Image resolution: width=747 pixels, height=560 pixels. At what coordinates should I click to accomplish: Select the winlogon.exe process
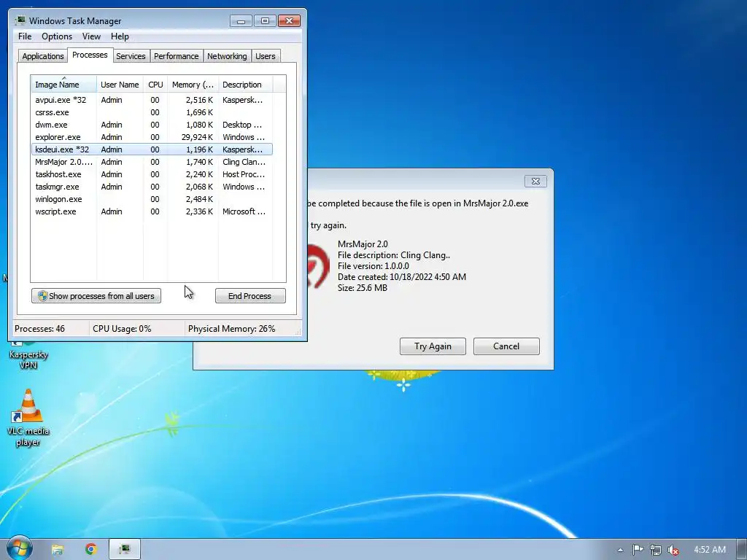[152, 199]
